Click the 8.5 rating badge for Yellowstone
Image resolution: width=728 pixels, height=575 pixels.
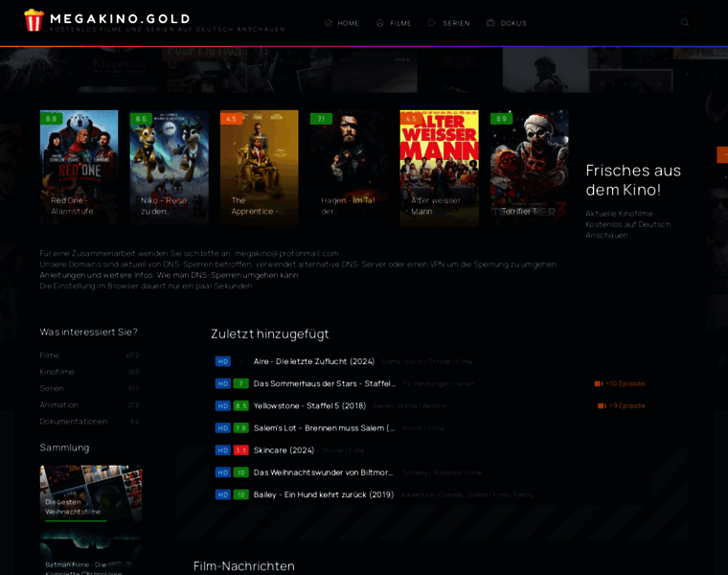(x=241, y=406)
